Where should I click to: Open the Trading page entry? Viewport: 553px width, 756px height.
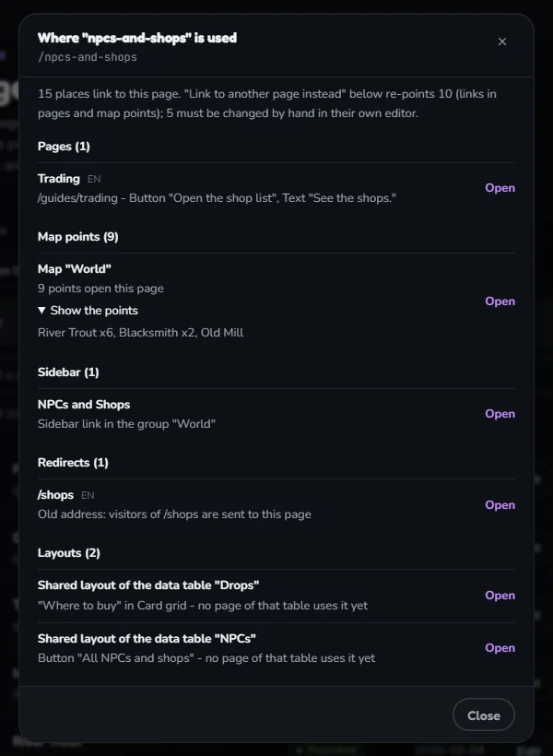click(500, 188)
